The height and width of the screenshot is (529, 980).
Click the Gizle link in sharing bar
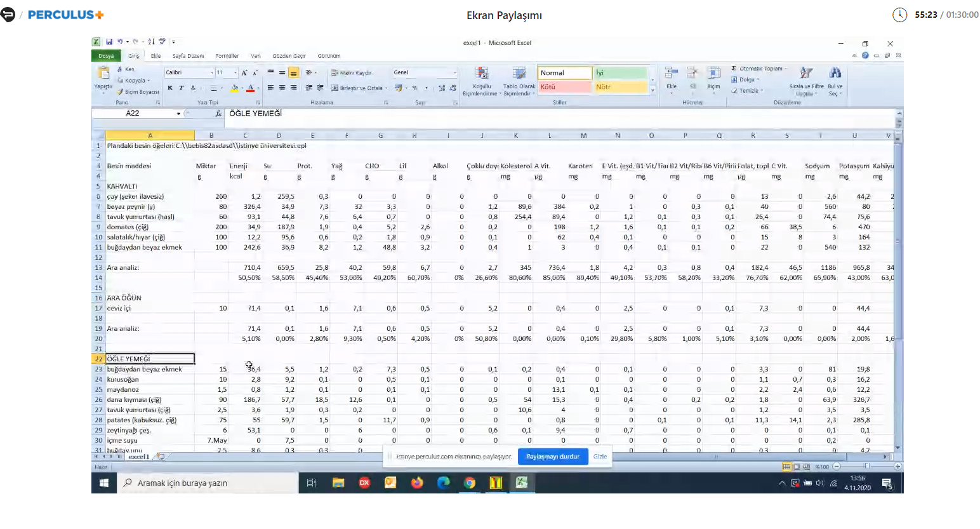(x=600, y=457)
